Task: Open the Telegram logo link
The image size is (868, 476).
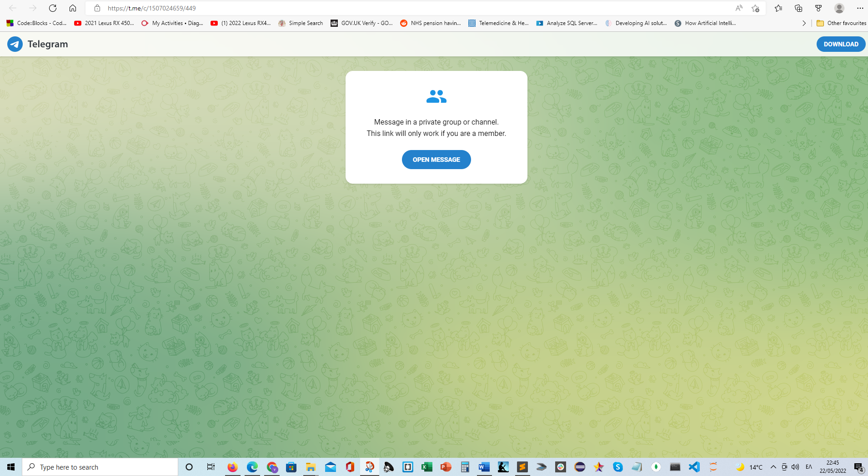Action: coord(38,44)
